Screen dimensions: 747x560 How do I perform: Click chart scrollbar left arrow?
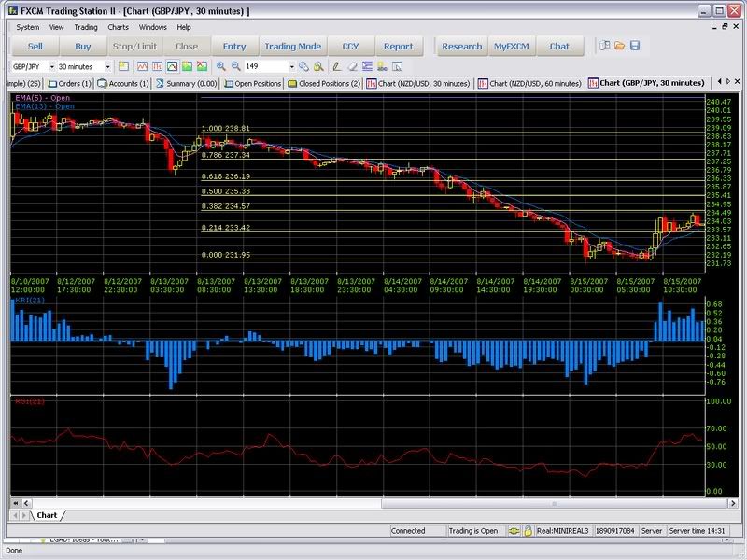(26, 503)
